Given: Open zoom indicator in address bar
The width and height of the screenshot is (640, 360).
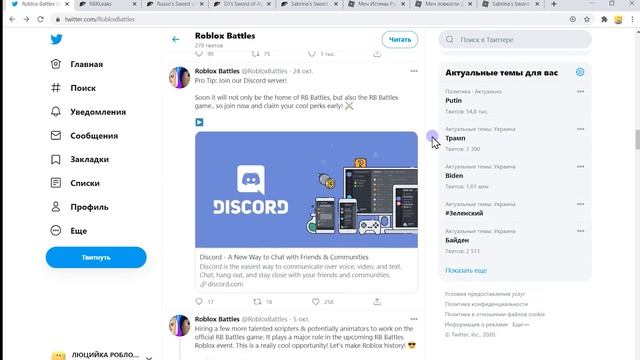Looking at the screenshot, I should click(573, 19).
